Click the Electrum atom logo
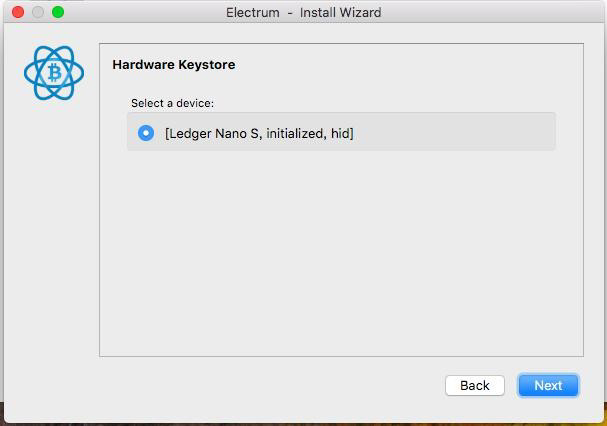 point(54,72)
